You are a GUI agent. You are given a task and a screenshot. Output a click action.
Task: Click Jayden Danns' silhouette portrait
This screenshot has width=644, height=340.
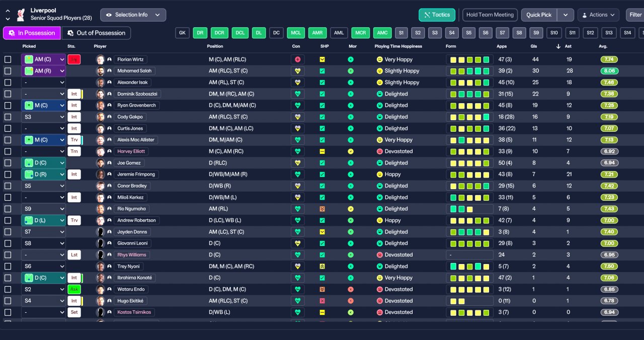(101, 232)
